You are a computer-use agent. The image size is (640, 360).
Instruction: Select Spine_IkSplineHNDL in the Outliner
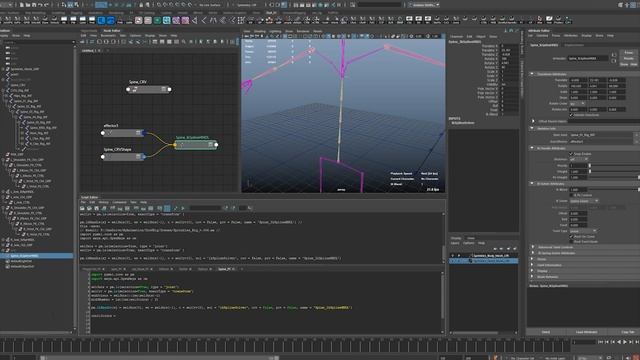[24, 256]
